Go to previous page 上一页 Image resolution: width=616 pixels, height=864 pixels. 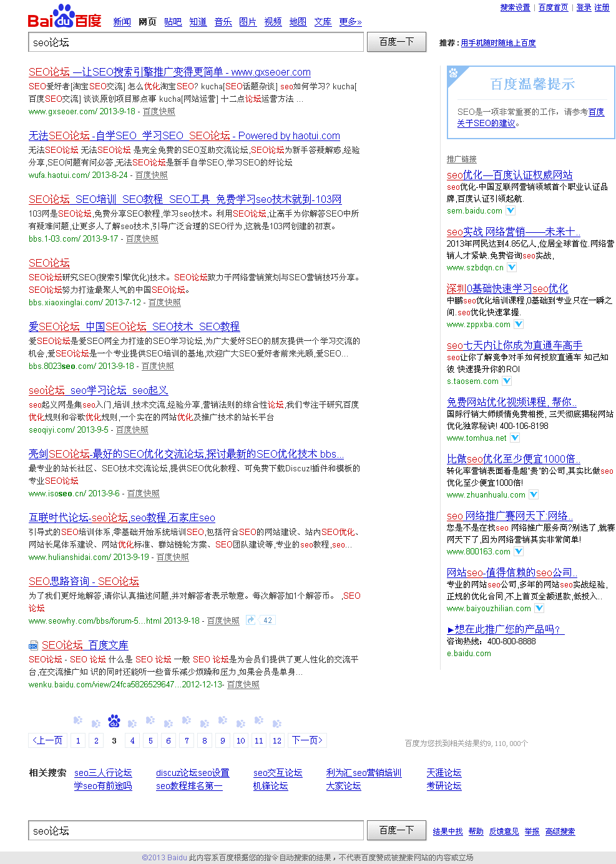(48, 740)
